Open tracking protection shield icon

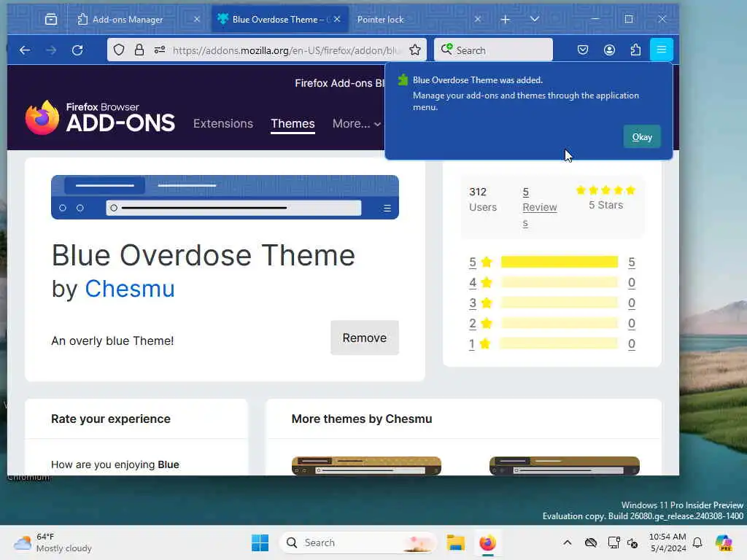coord(119,50)
